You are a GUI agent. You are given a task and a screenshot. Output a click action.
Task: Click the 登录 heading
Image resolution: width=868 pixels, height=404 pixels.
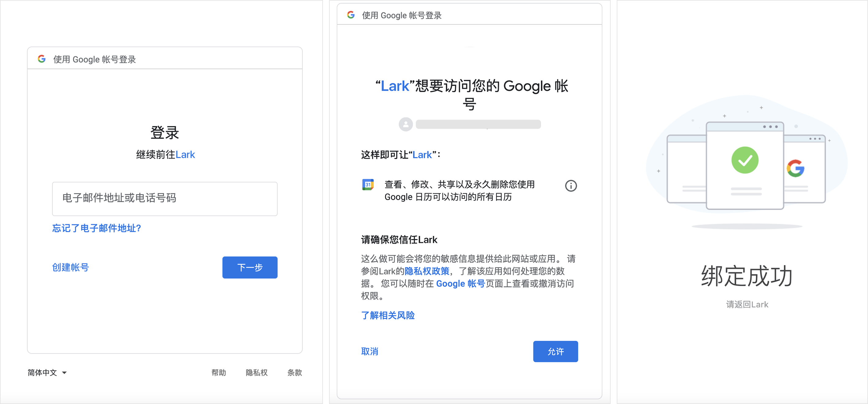(x=165, y=133)
